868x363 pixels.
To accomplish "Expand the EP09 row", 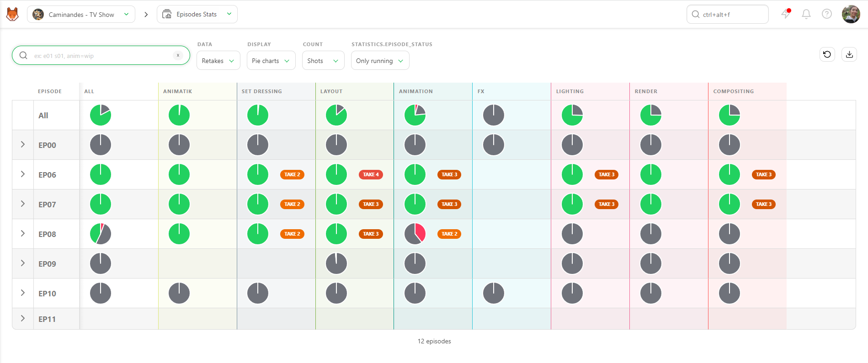I will point(23,263).
